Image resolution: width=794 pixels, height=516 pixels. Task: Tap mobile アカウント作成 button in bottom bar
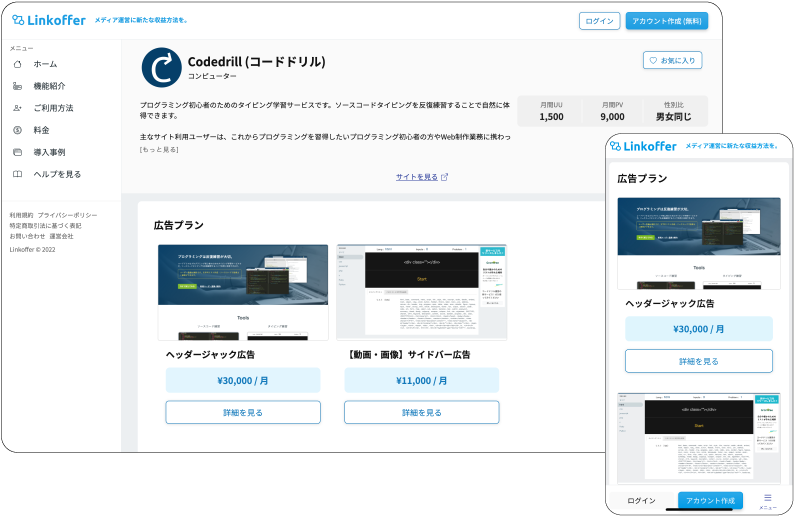point(710,500)
